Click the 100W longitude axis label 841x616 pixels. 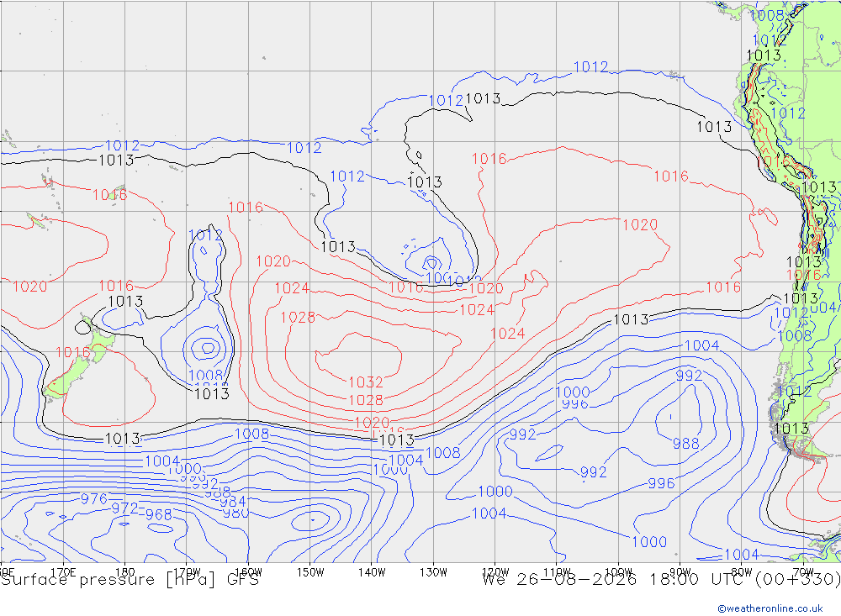[x=618, y=572]
